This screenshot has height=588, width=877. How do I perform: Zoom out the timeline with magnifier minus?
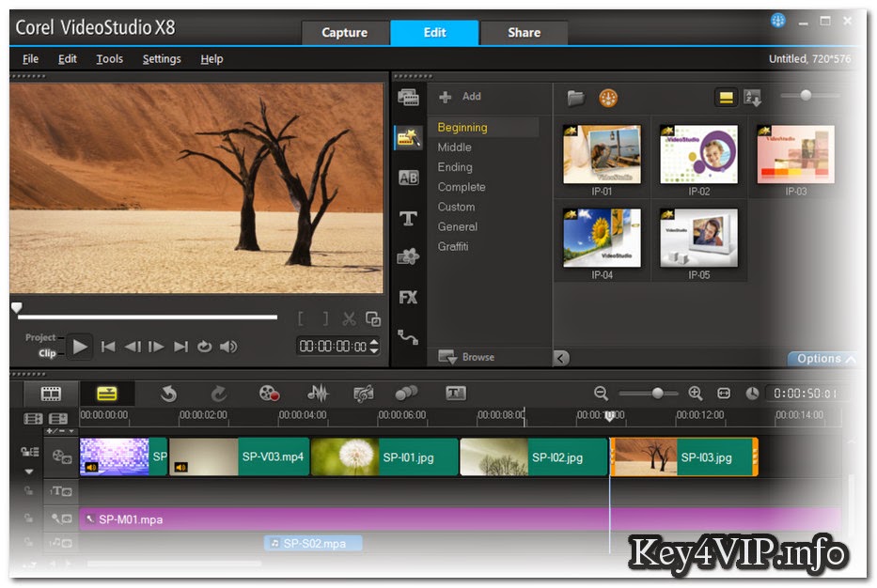pyautogui.click(x=601, y=394)
